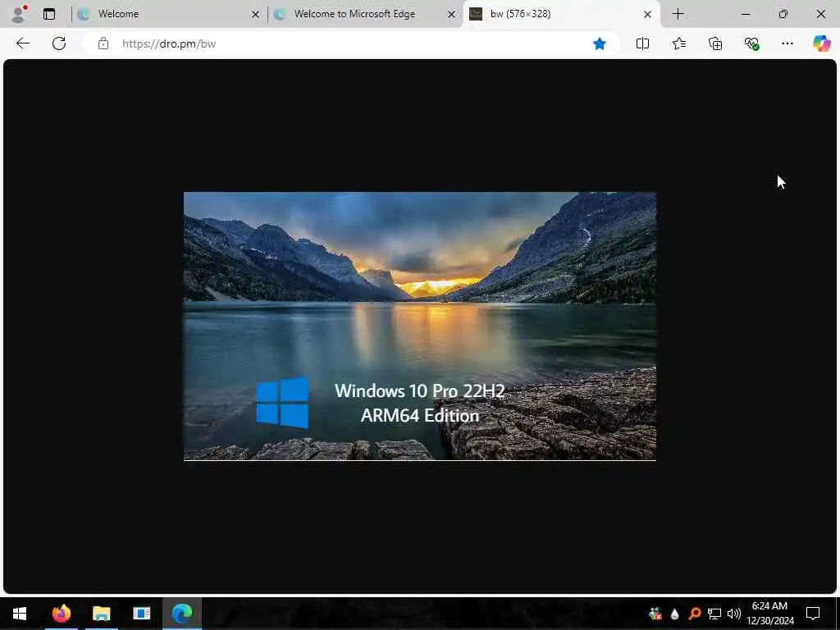840x630 pixels.
Task: Click the water drop tray icon
Action: pyautogui.click(x=674, y=614)
